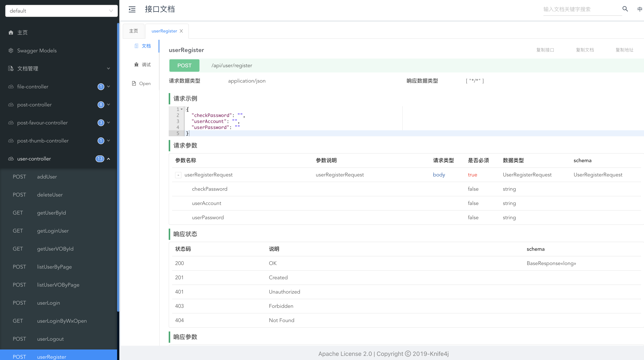Click the 复制接口 link
644x360 pixels.
coord(545,50)
